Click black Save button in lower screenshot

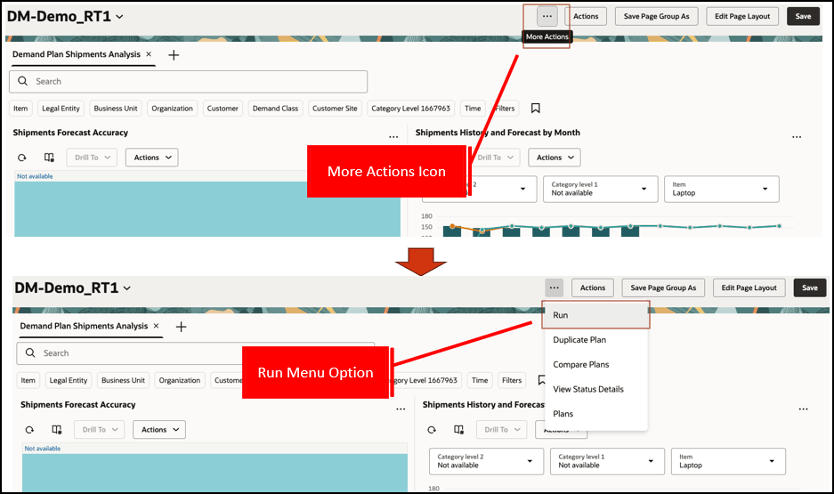(x=810, y=288)
